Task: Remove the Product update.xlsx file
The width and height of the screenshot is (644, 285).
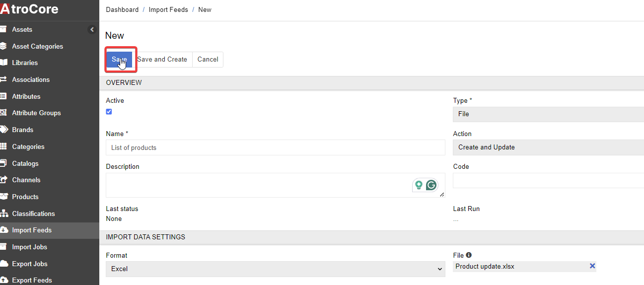Action: [592, 266]
